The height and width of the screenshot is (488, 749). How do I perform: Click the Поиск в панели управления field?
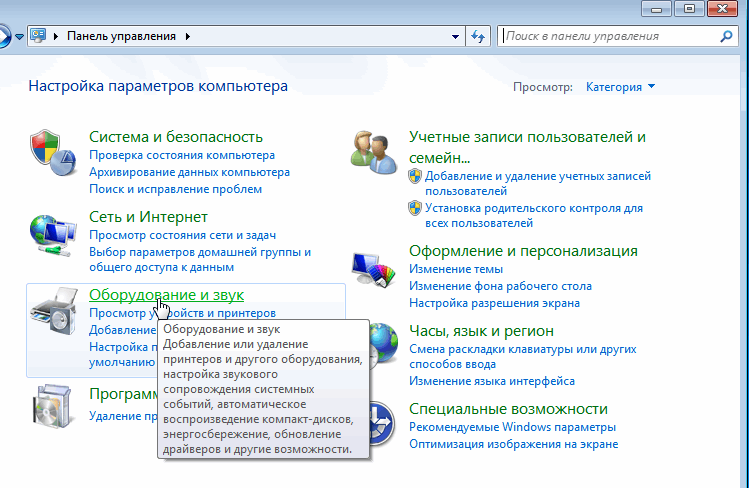click(x=611, y=36)
